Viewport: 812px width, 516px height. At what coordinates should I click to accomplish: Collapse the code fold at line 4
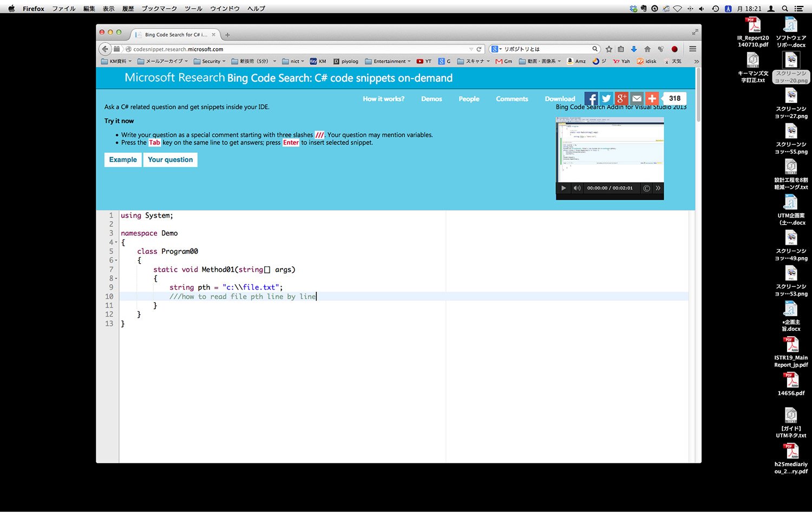tap(116, 243)
